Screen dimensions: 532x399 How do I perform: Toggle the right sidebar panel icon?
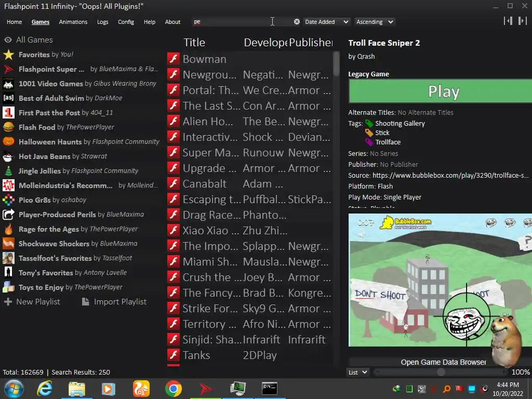tap(522, 21)
